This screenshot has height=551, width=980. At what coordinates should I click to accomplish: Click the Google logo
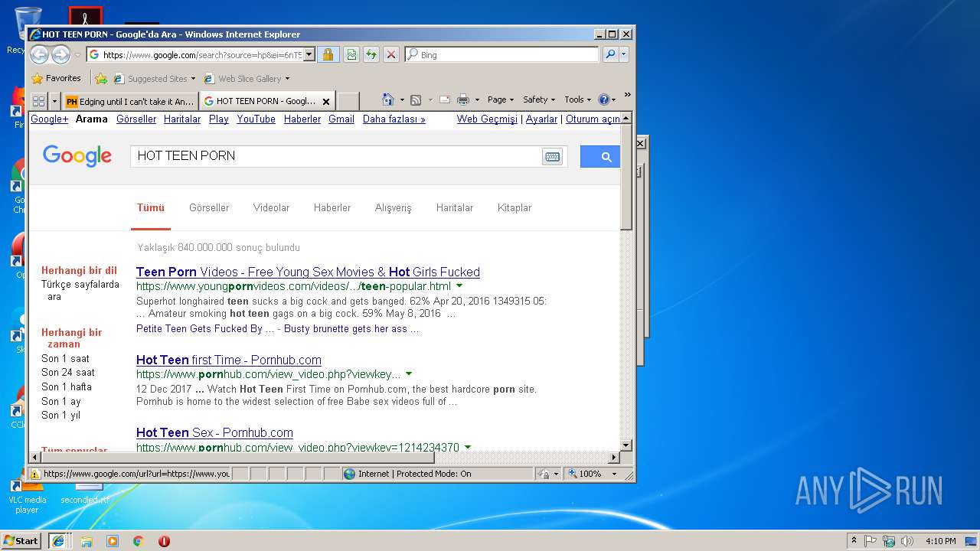pos(77,156)
